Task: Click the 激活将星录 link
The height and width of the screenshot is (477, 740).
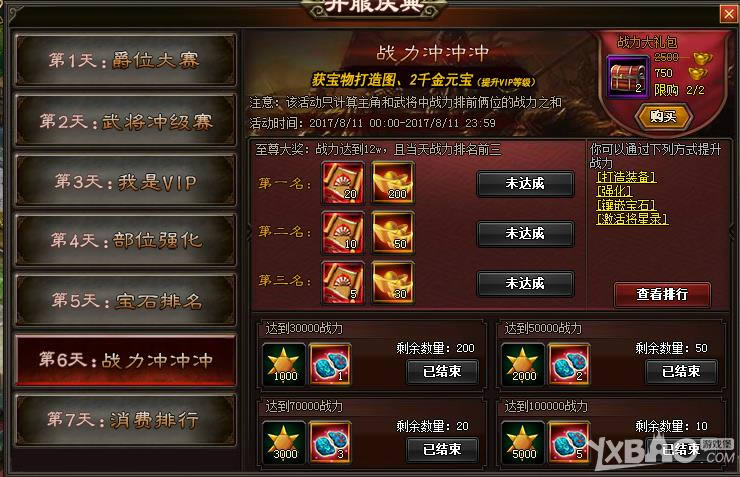Action: pos(632,218)
